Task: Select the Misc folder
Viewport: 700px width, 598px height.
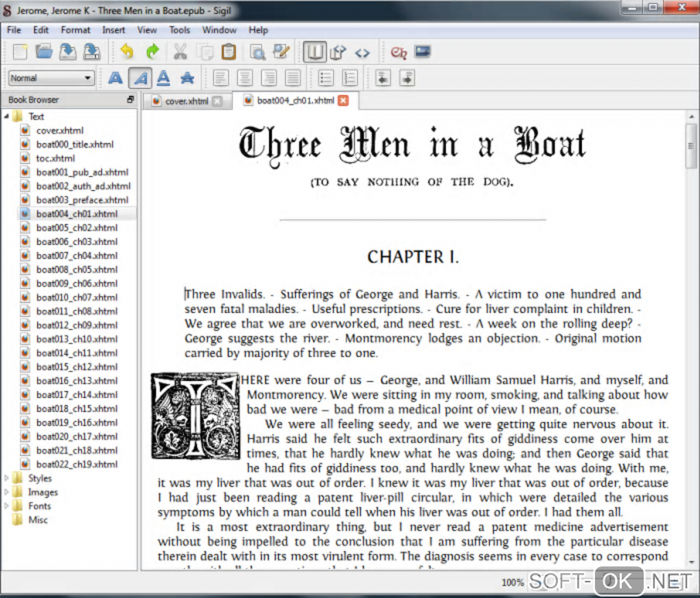Action: [x=38, y=520]
